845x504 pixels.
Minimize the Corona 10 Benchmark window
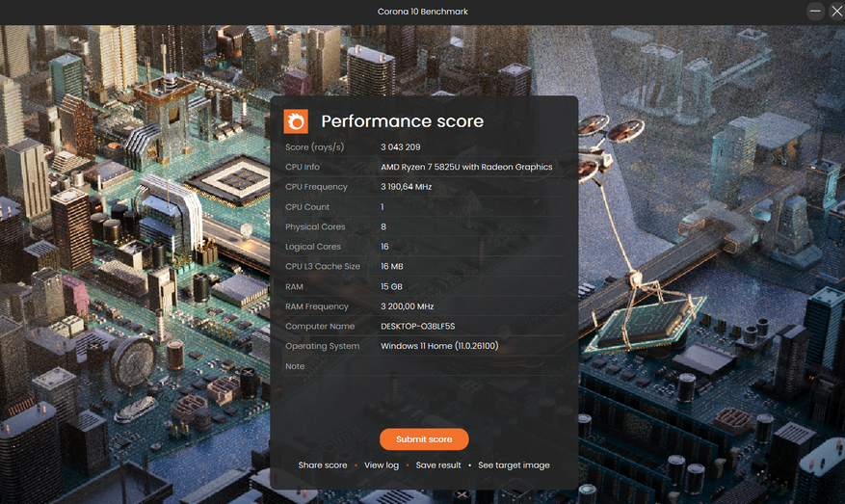pos(815,11)
